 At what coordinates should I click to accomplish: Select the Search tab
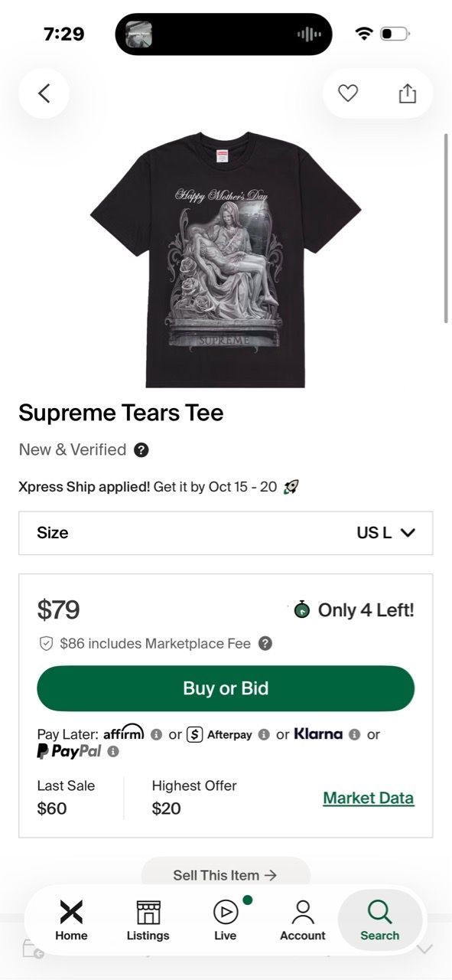pyautogui.click(x=380, y=920)
